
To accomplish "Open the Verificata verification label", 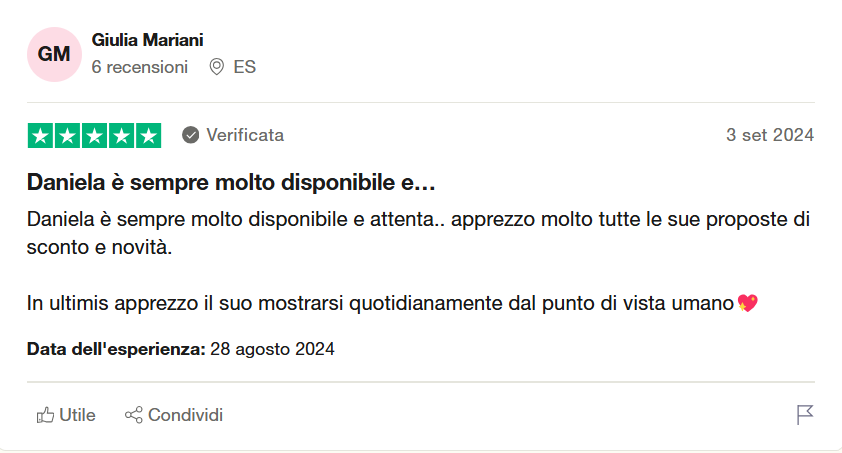I will (x=244, y=135).
